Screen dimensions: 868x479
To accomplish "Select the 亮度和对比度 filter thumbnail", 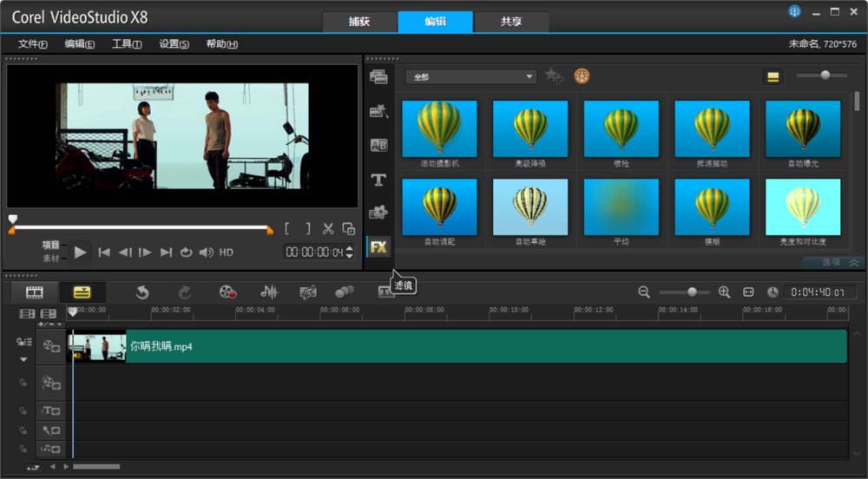I will [803, 207].
